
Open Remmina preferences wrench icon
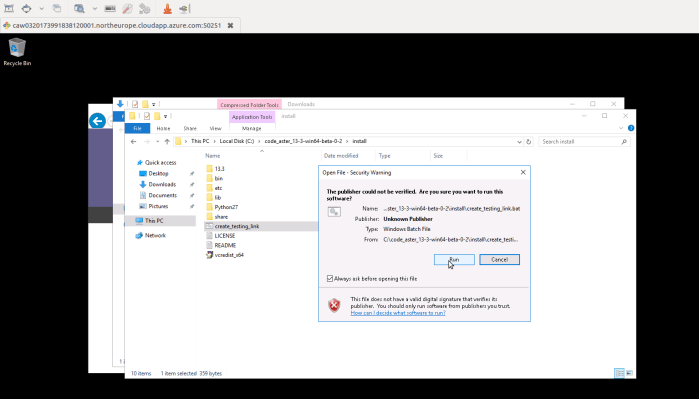[127, 8]
